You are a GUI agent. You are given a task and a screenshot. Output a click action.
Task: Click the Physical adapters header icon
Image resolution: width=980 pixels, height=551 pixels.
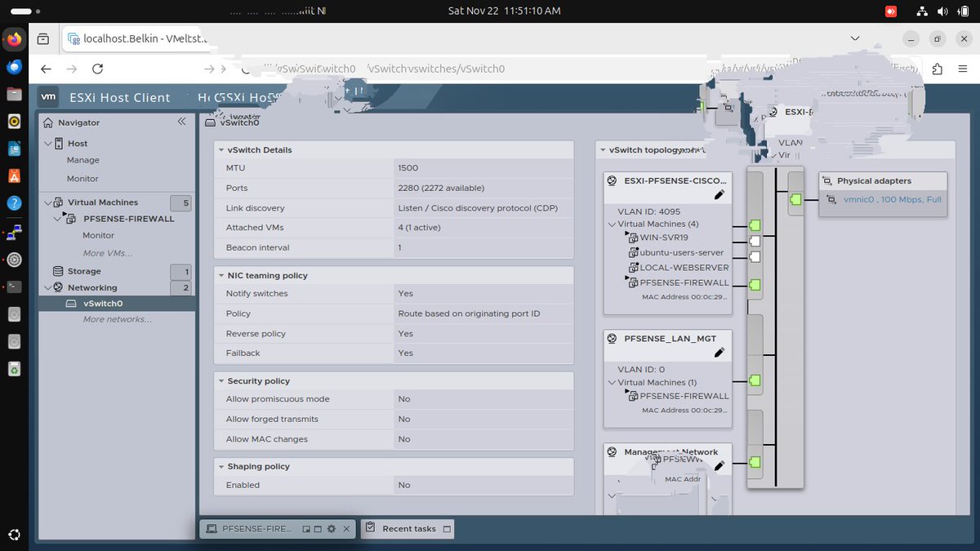click(828, 180)
